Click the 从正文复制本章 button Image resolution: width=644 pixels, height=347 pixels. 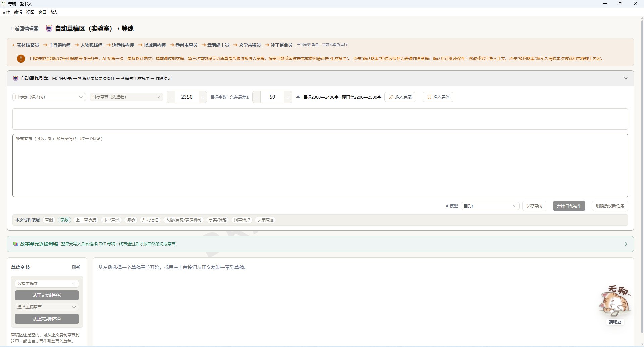point(47,319)
